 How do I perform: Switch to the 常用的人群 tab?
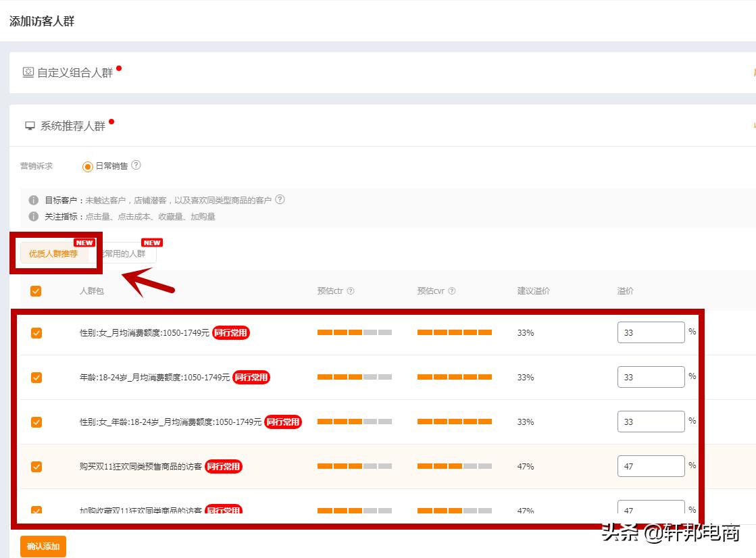click(125, 254)
